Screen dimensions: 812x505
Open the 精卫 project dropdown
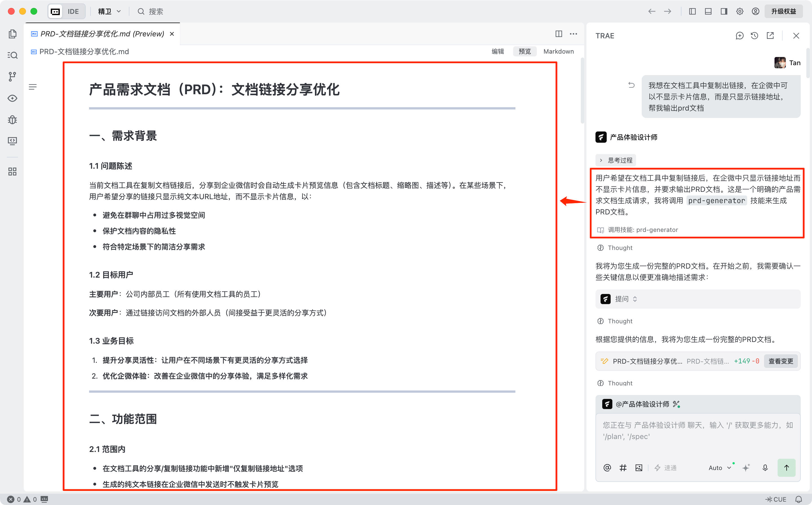pyautogui.click(x=109, y=11)
